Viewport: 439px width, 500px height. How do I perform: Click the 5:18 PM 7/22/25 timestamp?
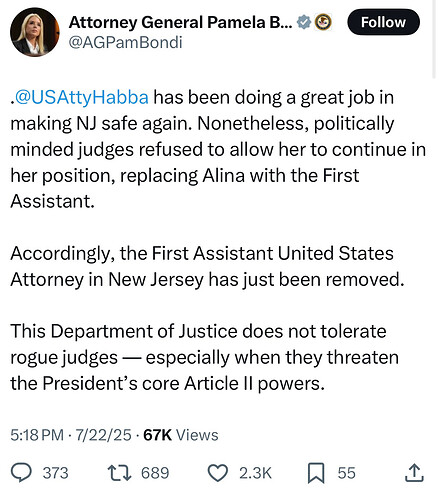[x=71, y=435]
